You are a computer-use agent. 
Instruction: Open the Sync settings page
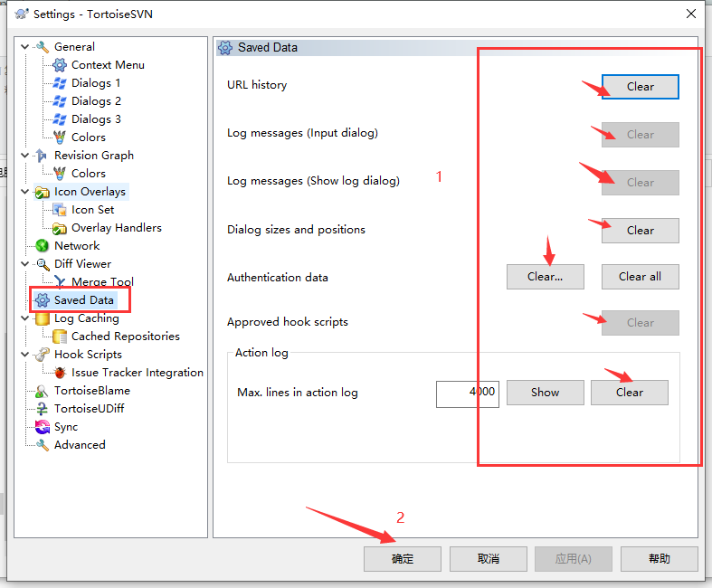(66, 427)
